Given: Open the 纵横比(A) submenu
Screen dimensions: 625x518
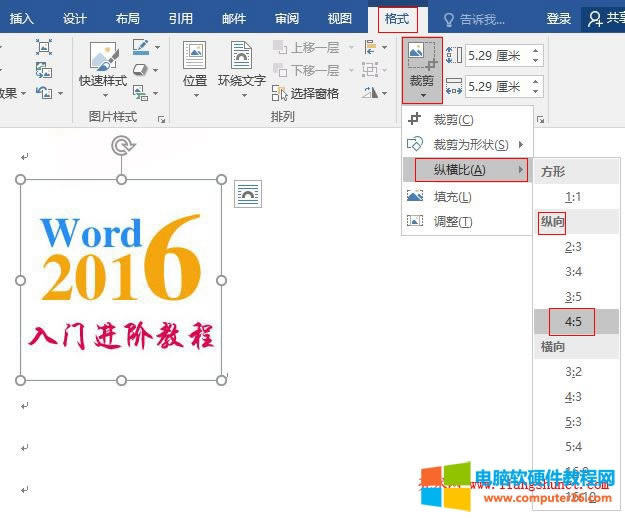Looking at the screenshot, I should [x=467, y=170].
